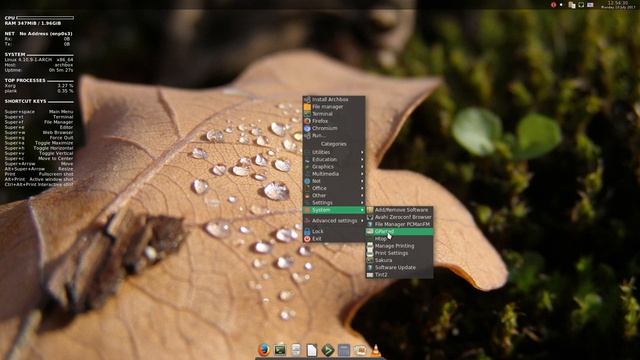Open Htop from the System submenu
Image resolution: width=640 pixels, height=360 pixels.
(x=399, y=239)
